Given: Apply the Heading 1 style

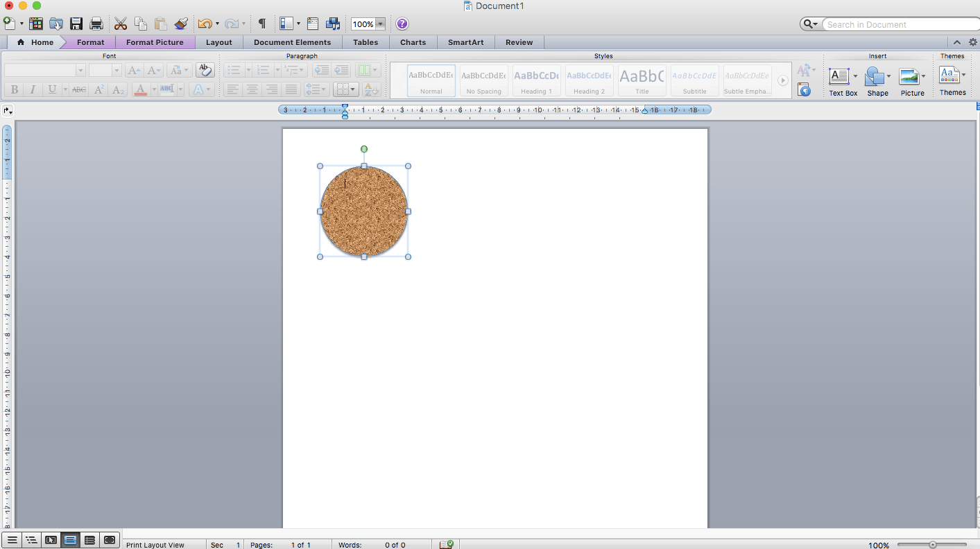Looking at the screenshot, I should pyautogui.click(x=536, y=80).
